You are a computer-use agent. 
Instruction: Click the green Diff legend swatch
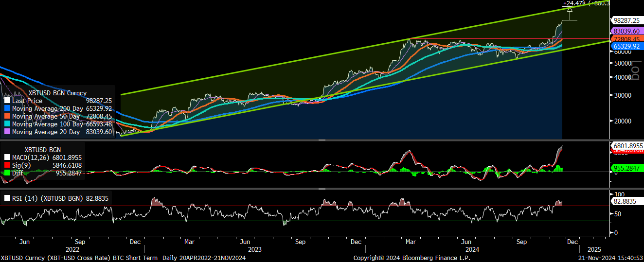tap(7, 173)
